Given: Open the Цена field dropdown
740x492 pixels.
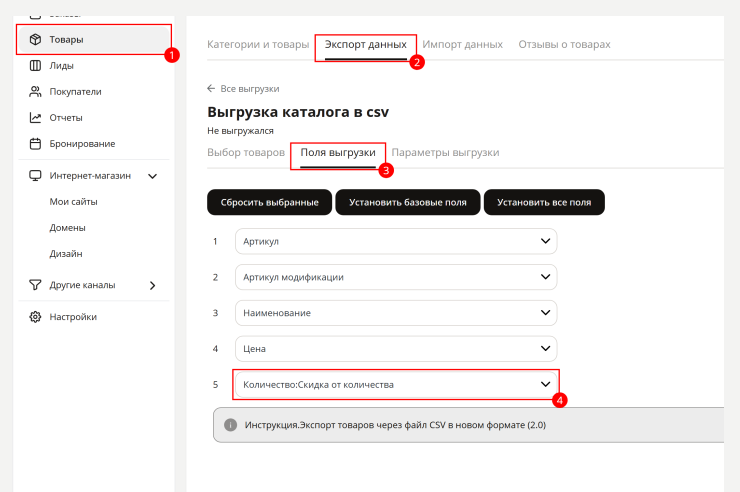Looking at the screenshot, I should click(396, 349).
